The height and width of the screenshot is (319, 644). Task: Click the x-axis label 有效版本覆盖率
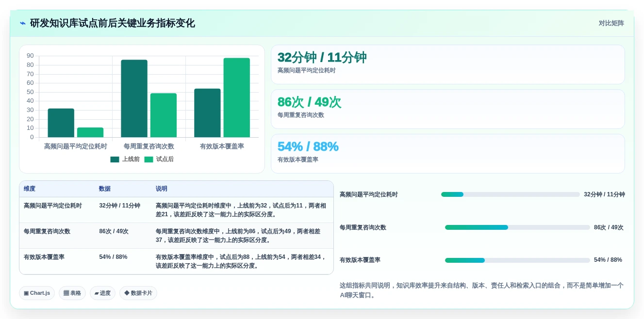pos(222,146)
